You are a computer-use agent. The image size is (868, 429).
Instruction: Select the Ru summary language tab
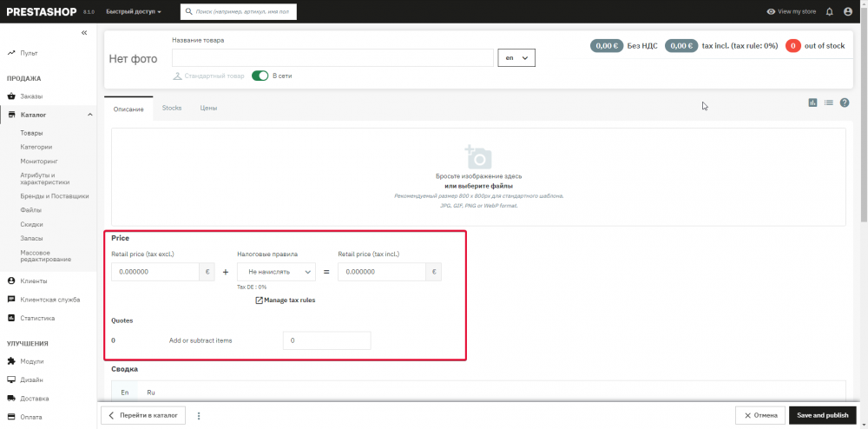(x=150, y=392)
